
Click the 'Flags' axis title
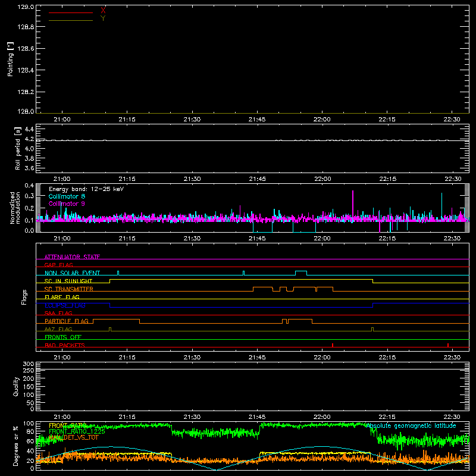pyautogui.click(x=24, y=297)
